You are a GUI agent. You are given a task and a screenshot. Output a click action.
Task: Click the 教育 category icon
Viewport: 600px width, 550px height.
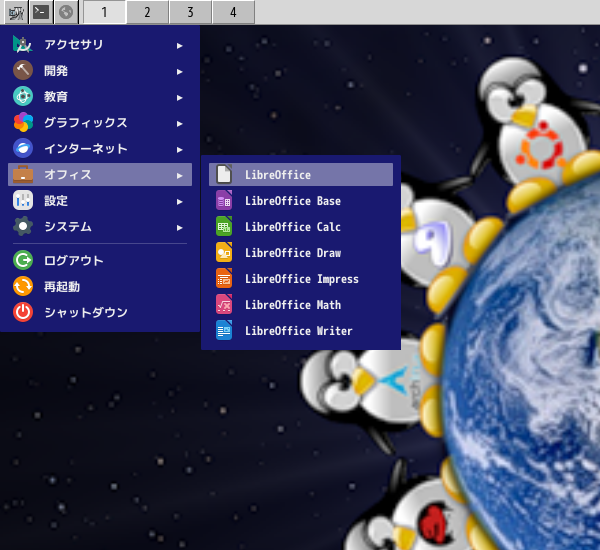coord(23,96)
